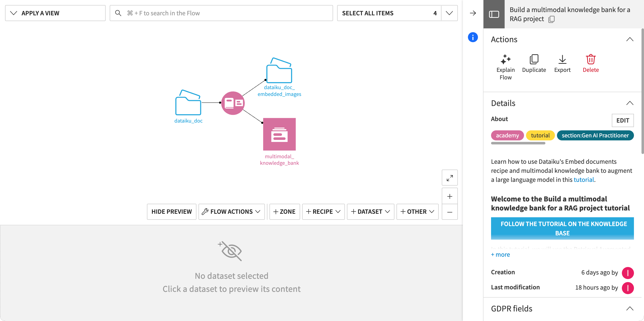This screenshot has height=321, width=644.
Task: Collapse the Details section
Action: click(630, 103)
